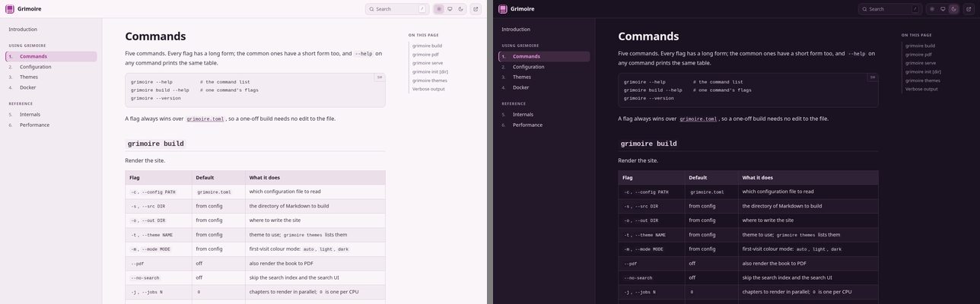The width and height of the screenshot is (980, 304).
Task: Click Grimoire title text in light window header
Action: pyautogui.click(x=30, y=9)
